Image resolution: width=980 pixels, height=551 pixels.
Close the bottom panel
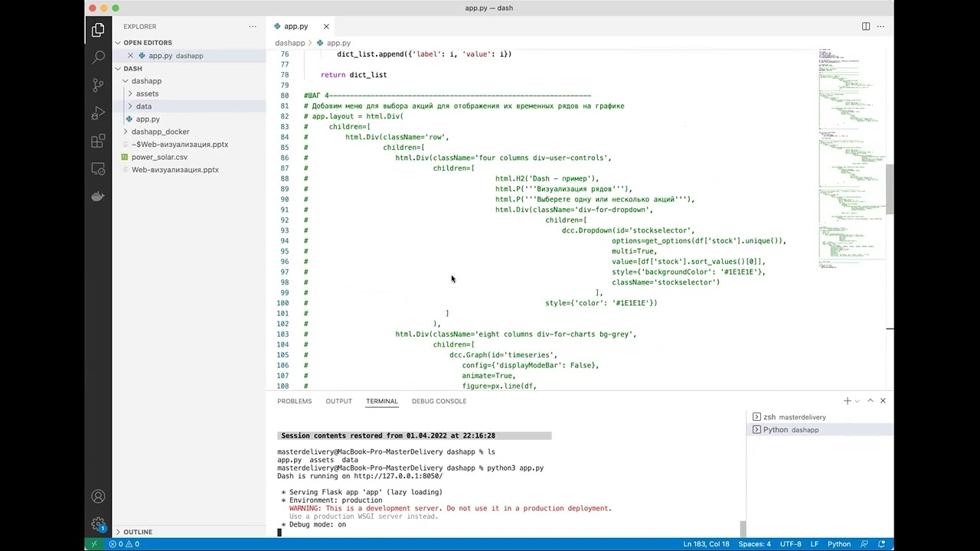(x=883, y=401)
